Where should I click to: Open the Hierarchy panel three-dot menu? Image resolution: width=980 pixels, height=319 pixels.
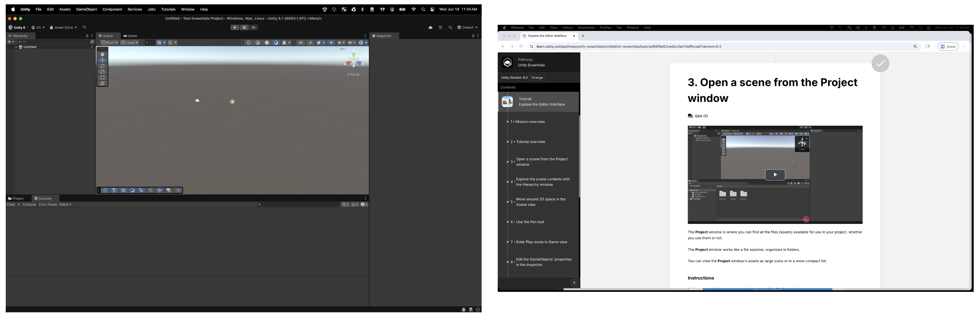[x=92, y=36]
